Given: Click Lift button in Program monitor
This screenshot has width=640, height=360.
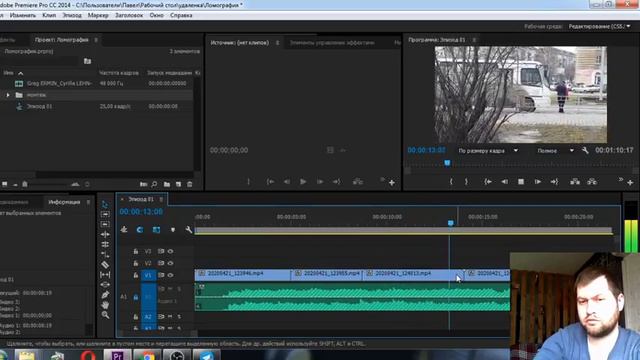Looking at the screenshot, I should pyautogui.click(x=575, y=182).
